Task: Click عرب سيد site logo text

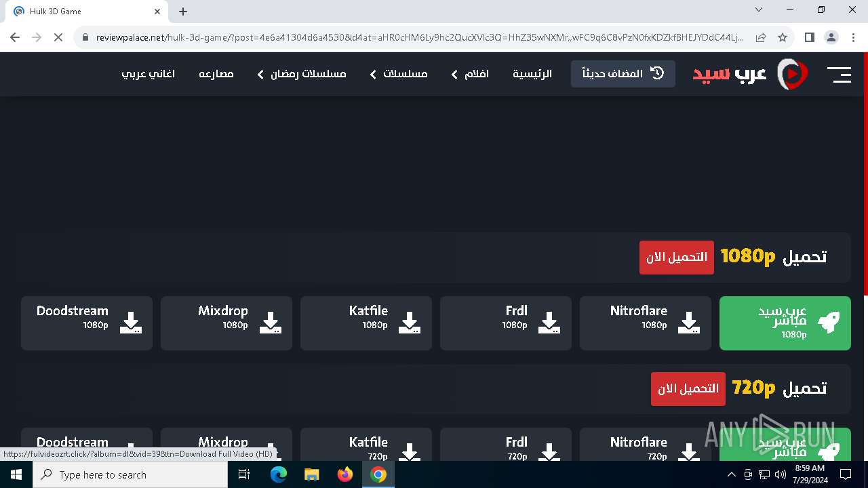Action: (x=730, y=74)
